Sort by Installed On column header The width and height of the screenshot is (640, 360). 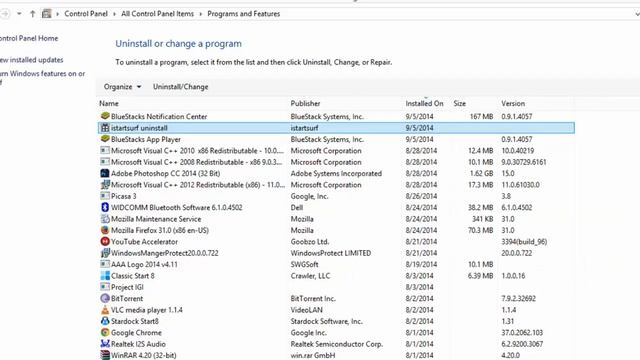pos(424,104)
